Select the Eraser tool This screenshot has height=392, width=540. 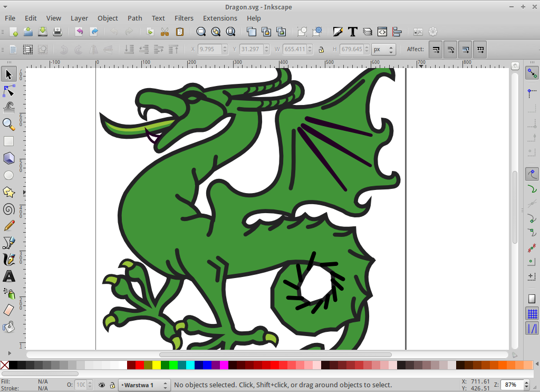pyautogui.click(x=8, y=310)
